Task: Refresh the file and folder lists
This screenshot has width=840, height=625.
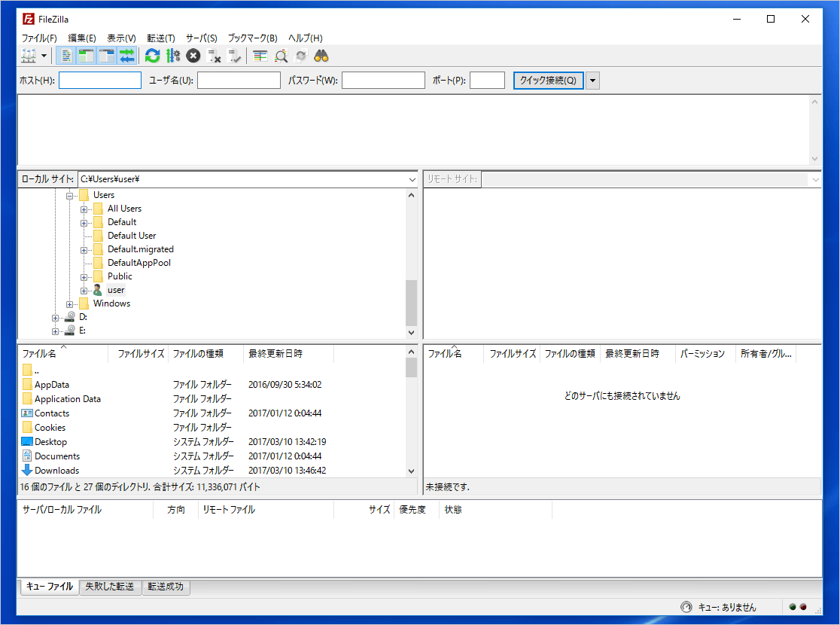Action: click(x=153, y=56)
